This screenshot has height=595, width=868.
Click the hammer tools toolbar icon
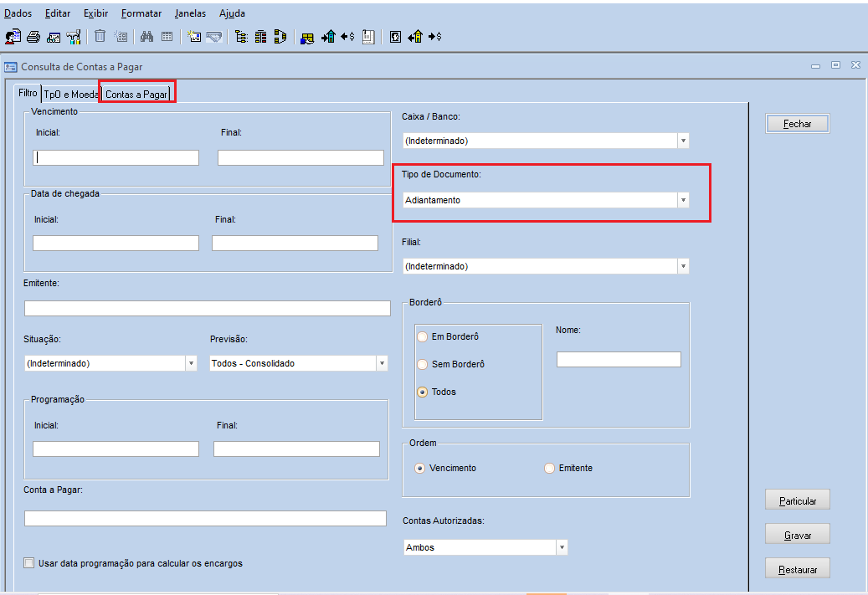pos(73,37)
